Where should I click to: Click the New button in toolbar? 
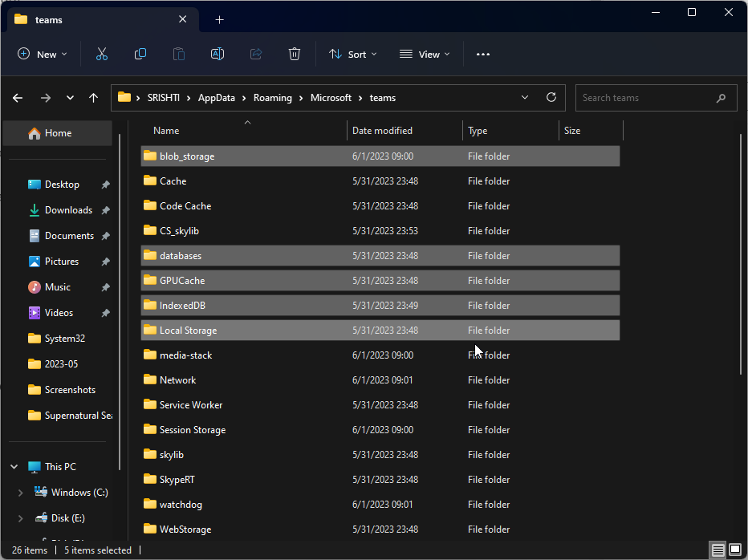42,54
